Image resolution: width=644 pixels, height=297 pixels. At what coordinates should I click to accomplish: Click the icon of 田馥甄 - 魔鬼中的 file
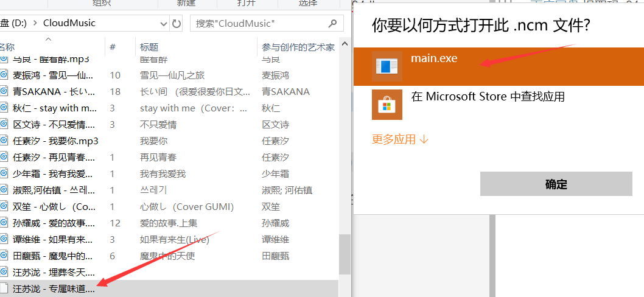[x=4, y=256]
